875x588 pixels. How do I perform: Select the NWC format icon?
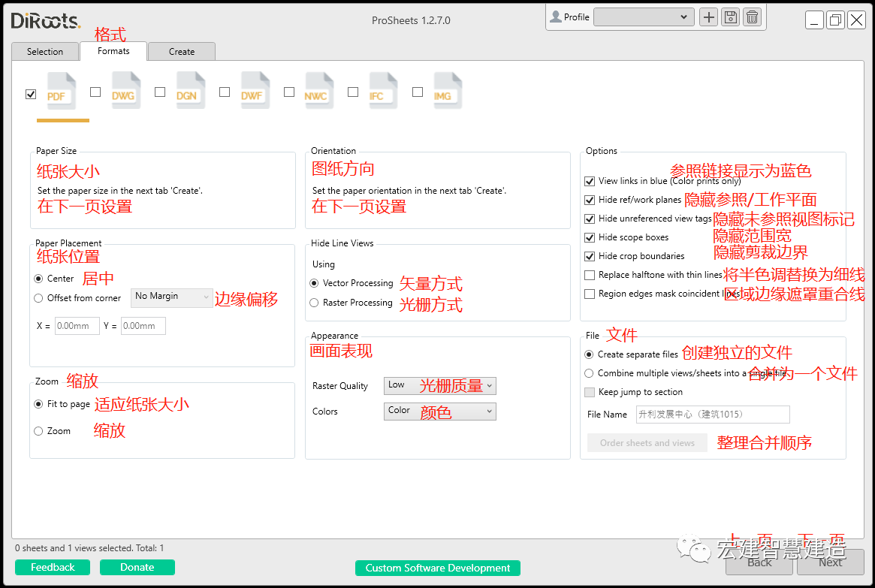[319, 90]
